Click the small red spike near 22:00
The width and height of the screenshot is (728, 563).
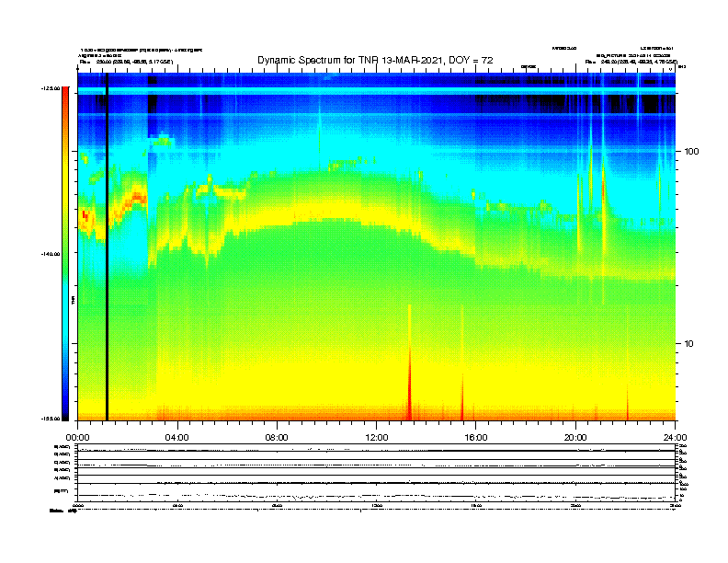pyautogui.click(x=627, y=403)
